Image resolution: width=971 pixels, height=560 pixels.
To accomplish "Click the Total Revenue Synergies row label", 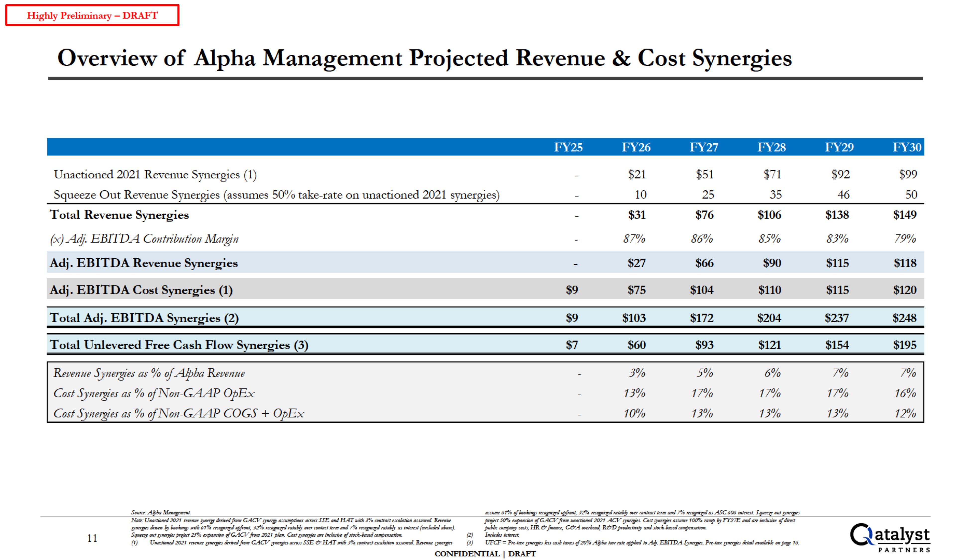I will tap(119, 215).
